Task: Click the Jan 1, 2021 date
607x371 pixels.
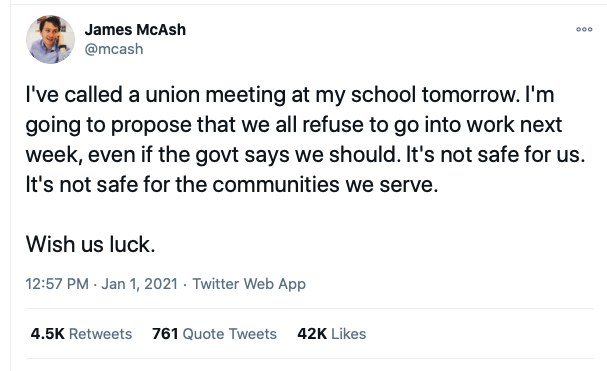Action: (139, 284)
